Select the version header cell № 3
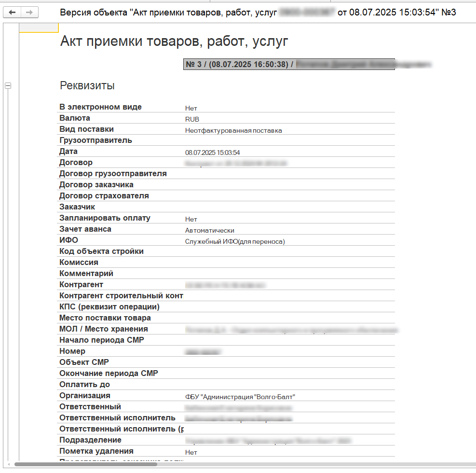 pyautogui.click(x=288, y=65)
